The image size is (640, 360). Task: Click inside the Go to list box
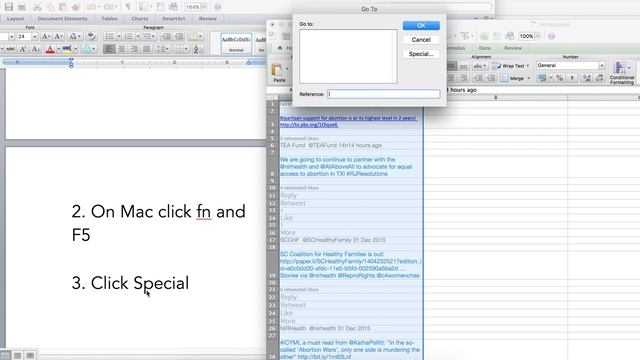click(x=348, y=56)
